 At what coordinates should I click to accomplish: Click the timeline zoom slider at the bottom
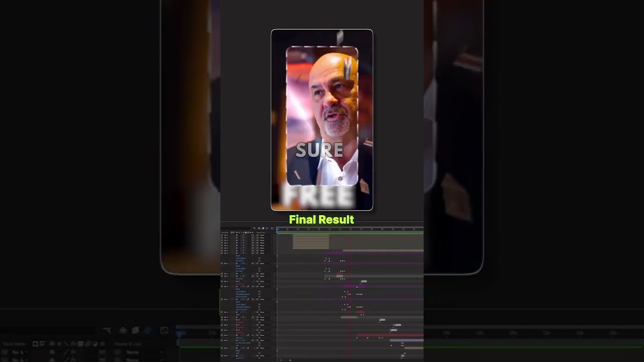tap(283, 360)
